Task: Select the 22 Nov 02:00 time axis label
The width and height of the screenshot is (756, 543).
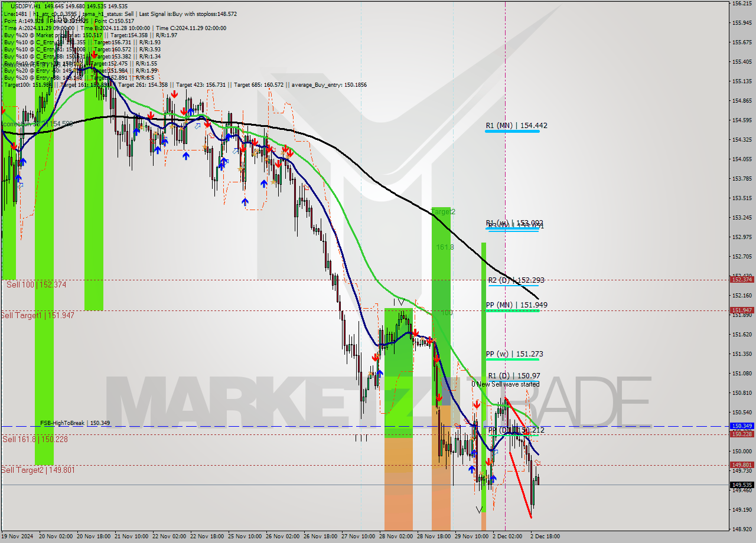Action: 169,537
